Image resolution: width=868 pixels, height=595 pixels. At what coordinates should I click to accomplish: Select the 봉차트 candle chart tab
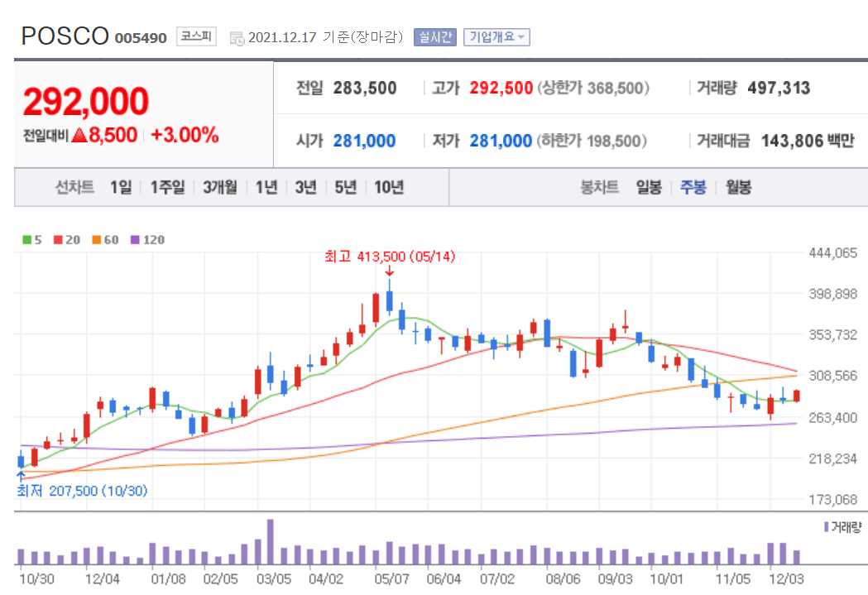[x=599, y=187]
